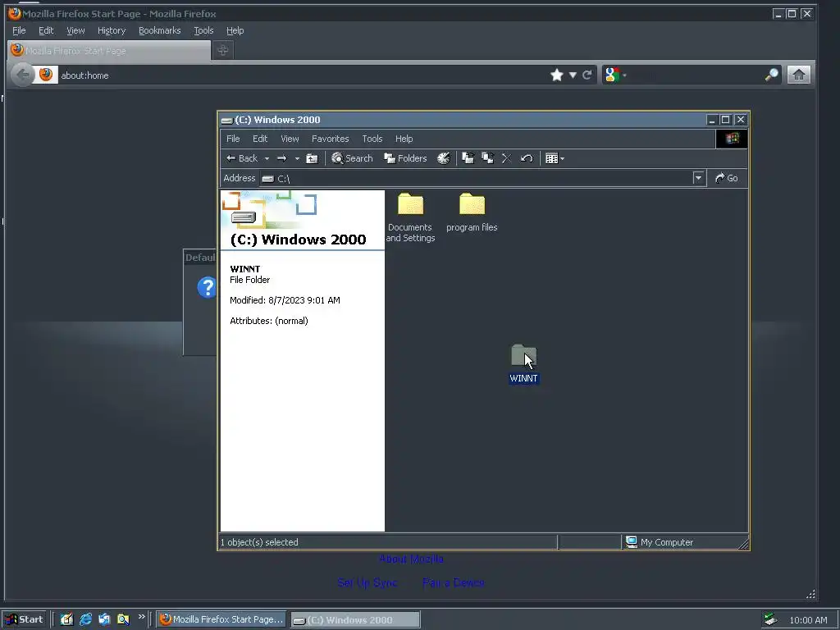Select the program files folder
Viewport: 840px width, 630px height.
472,212
